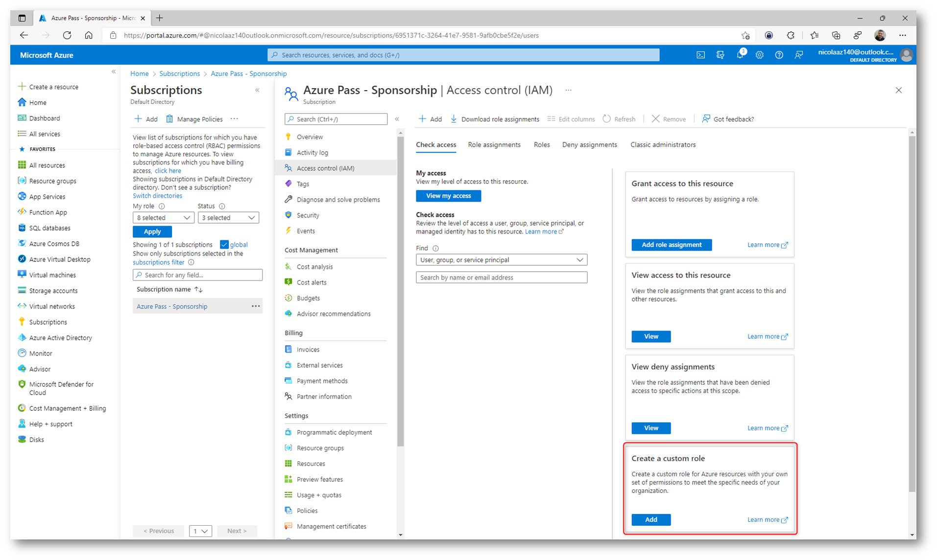Open the feedback icon in Azure header
The height and width of the screenshot is (560, 937).
tap(798, 55)
